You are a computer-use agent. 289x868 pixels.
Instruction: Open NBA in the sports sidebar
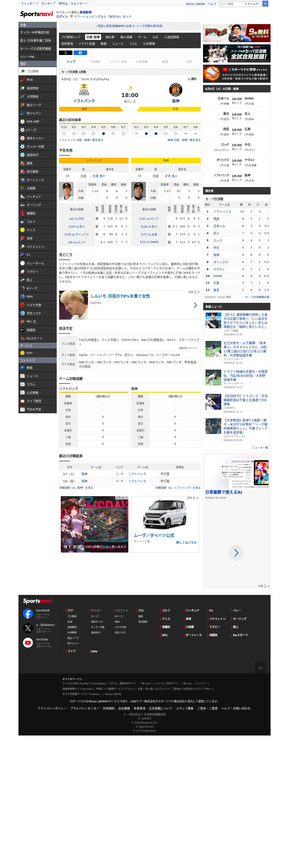coord(37,297)
